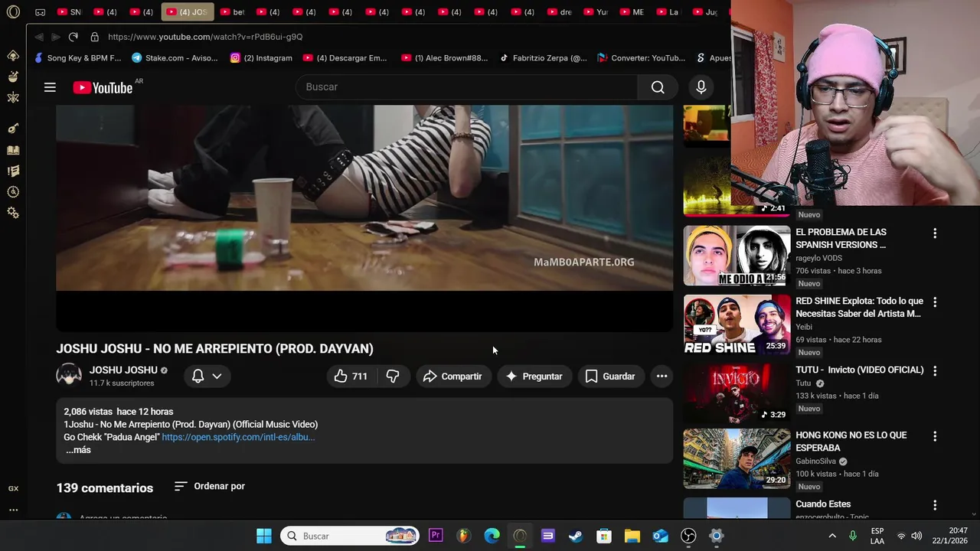The height and width of the screenshot is (551, 980).
Task: Save the video with Guardar
Action: pos(610,376)
